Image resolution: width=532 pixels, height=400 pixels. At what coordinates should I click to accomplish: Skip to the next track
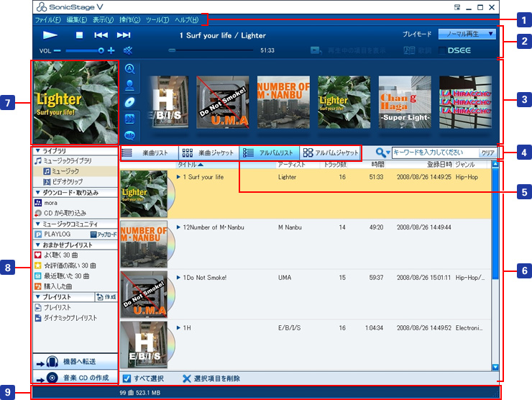click(124, 35)
